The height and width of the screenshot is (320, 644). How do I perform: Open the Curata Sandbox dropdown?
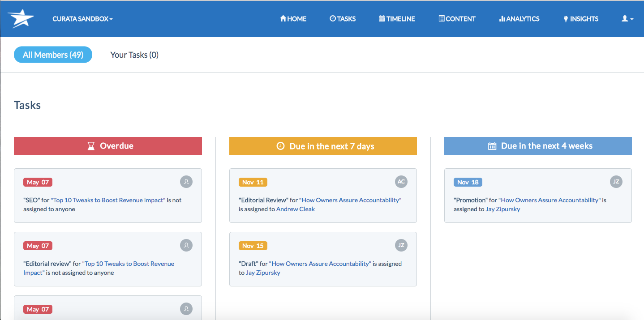tap(82, 19)
